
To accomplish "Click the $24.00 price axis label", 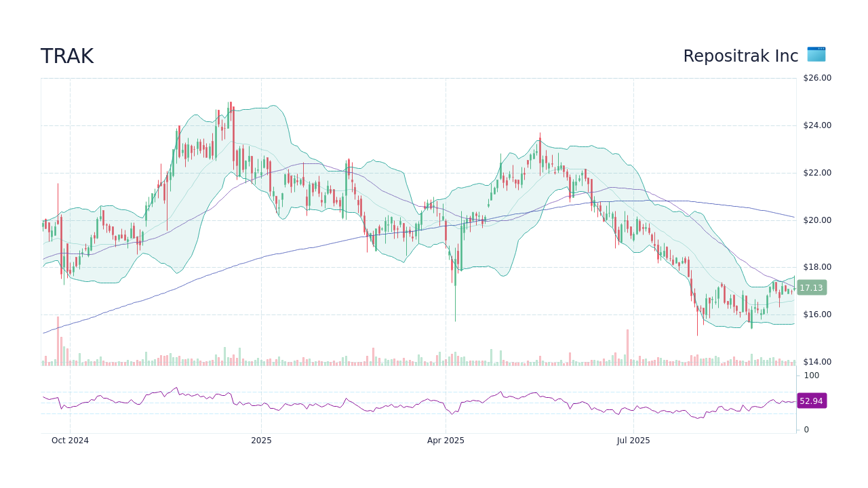I will pyautogui.click(x=817, y=125).
